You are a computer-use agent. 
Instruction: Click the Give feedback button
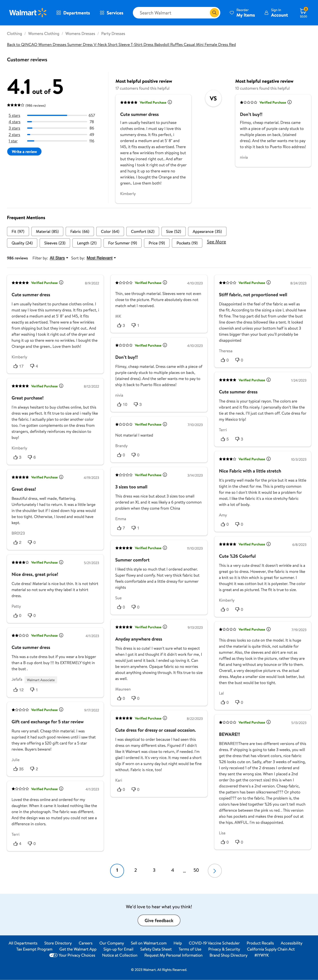[159, 921]
